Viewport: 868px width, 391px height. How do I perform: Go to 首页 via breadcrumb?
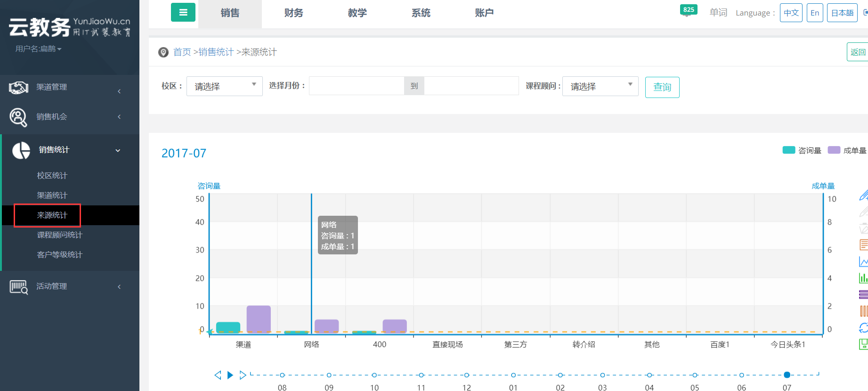182,52
